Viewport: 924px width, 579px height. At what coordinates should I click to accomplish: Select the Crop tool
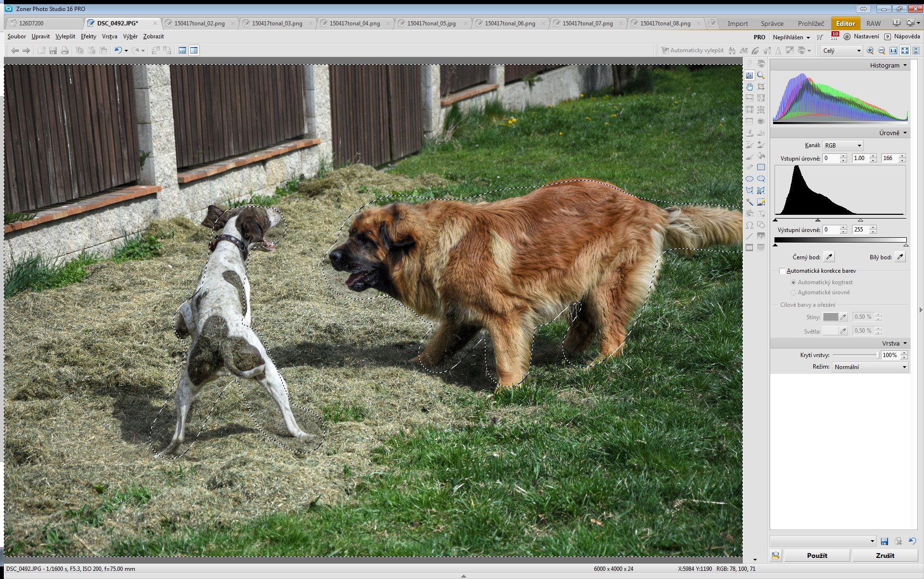point(761,87)
